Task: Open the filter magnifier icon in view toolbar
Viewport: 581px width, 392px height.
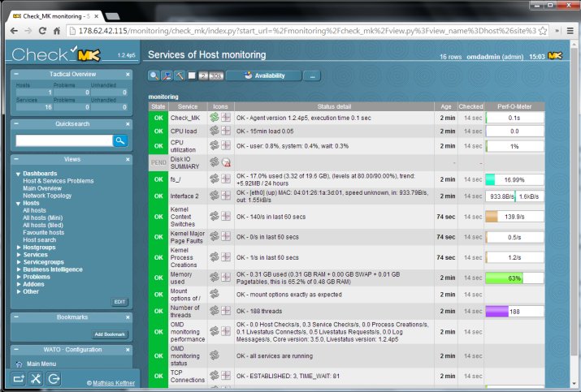Action: pos(154,75)
